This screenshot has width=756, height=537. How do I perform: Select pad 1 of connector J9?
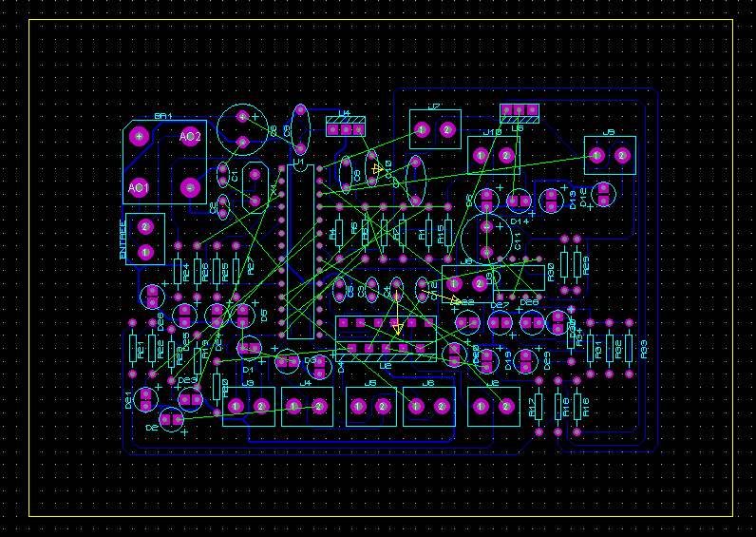pos(596,155)
